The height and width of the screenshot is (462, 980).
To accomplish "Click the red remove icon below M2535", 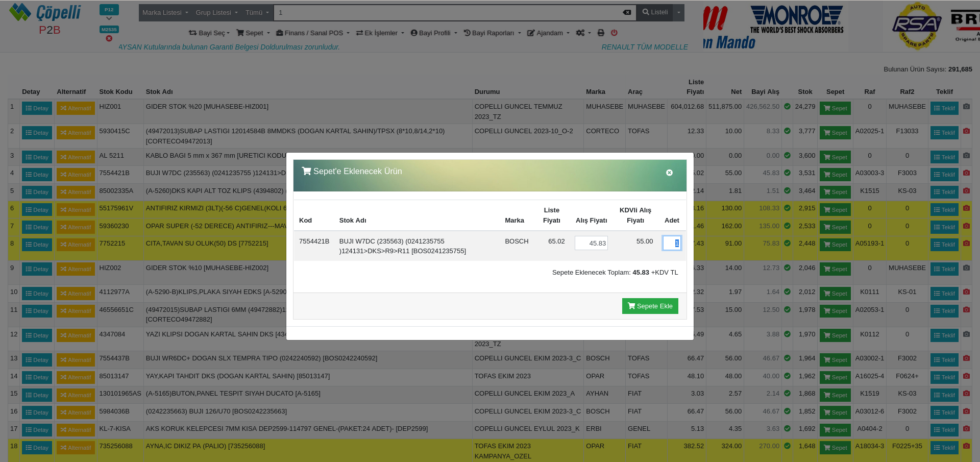I will [x=109, y=38].
